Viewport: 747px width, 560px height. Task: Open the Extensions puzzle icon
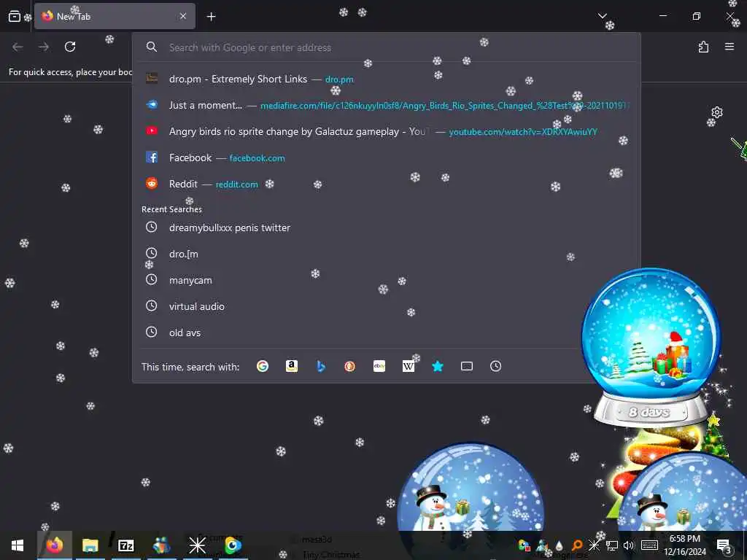(x=703, y=47)
